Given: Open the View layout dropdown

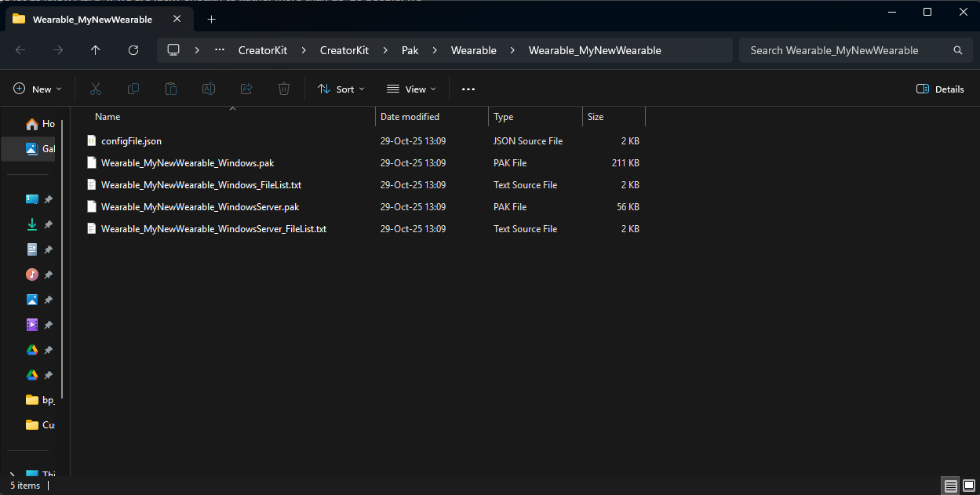Looking at the screenshot, I should (411, 89).
